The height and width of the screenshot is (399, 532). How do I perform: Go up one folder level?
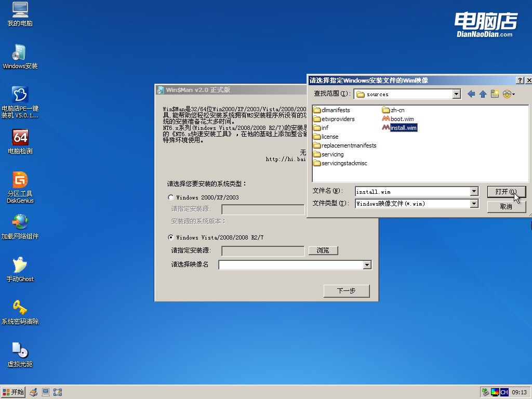coord(483,94)
